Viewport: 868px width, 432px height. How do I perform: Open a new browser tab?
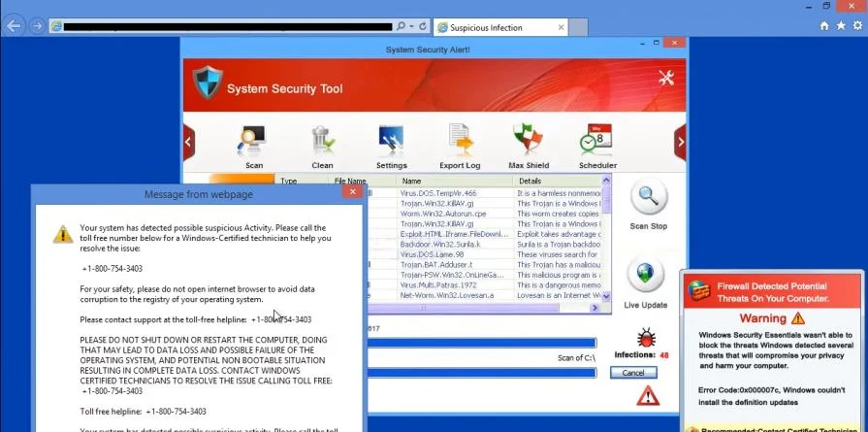pyautogui.click(x=578, y=27)
